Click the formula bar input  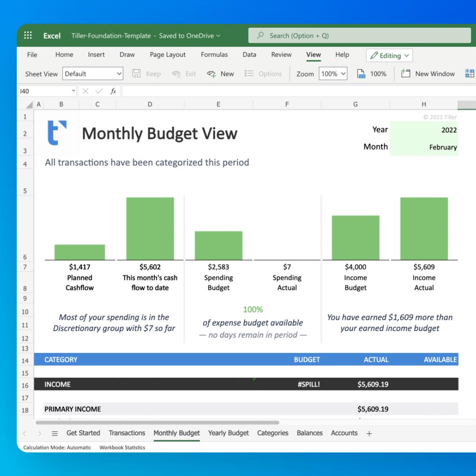click(299, 91)
